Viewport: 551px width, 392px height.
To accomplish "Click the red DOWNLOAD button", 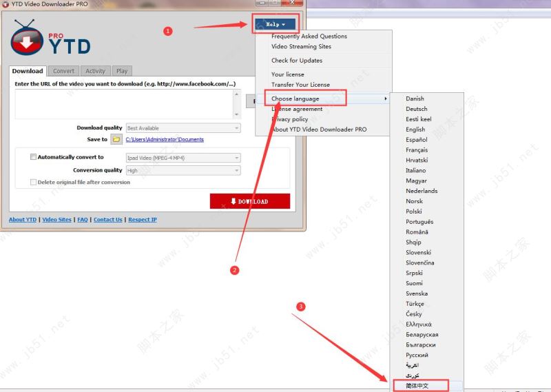I will [250, 201].
